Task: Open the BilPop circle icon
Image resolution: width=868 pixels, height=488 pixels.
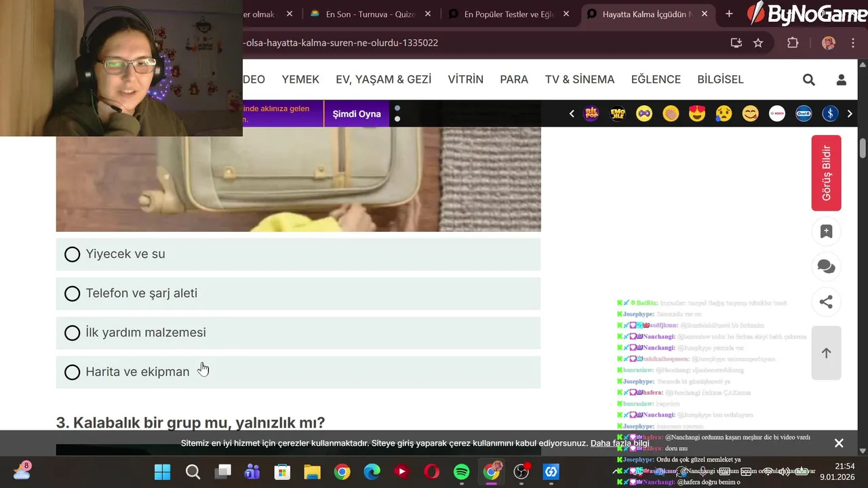Action: click(591, 114)
